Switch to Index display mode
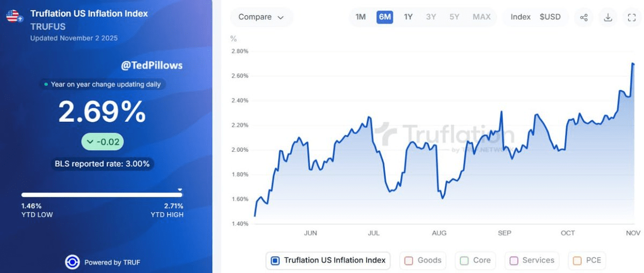This screenshot has width=644, height=273. pos(521,17)
